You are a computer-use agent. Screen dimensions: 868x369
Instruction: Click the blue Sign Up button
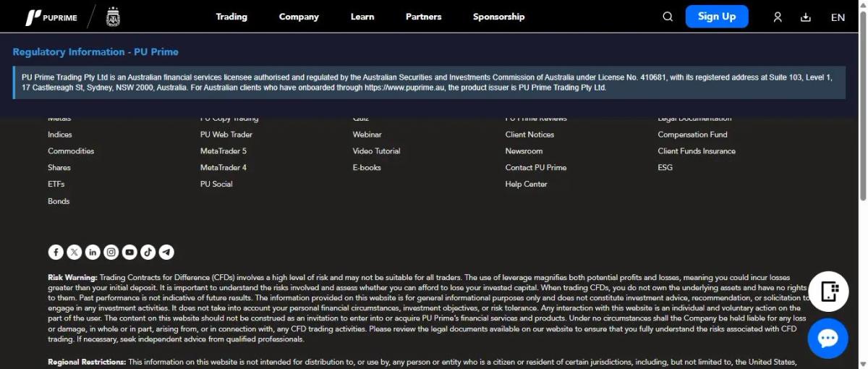[x=717, y=17]
